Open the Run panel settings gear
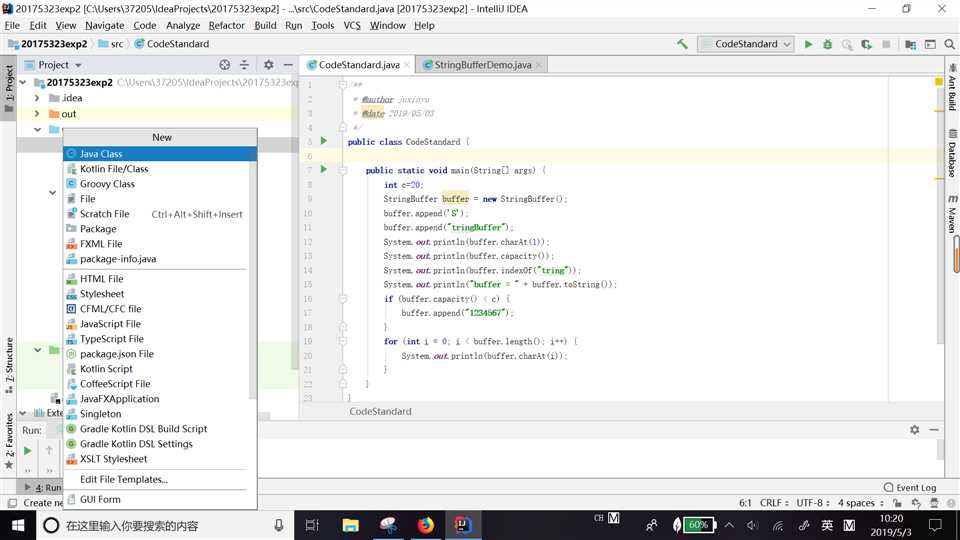 [x=915, y=430]
